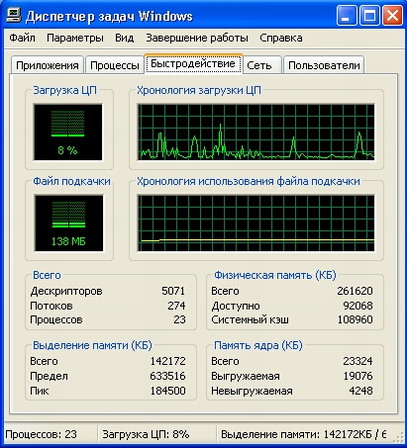This screenshot has width=407, height=448.
Task: Switch to the Приложения tab
Action: point(47,65)
